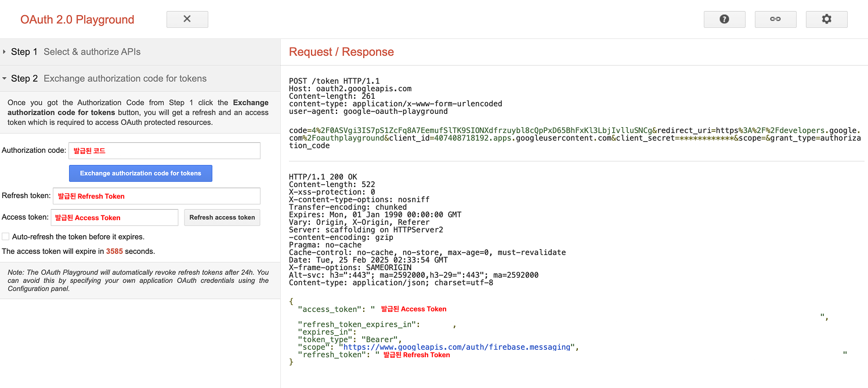Image resolution: width=868 pixels, height=388 pixels.
Task: Click the OAuth 2.0 Playground title
Action: click(x=77, y=19)
